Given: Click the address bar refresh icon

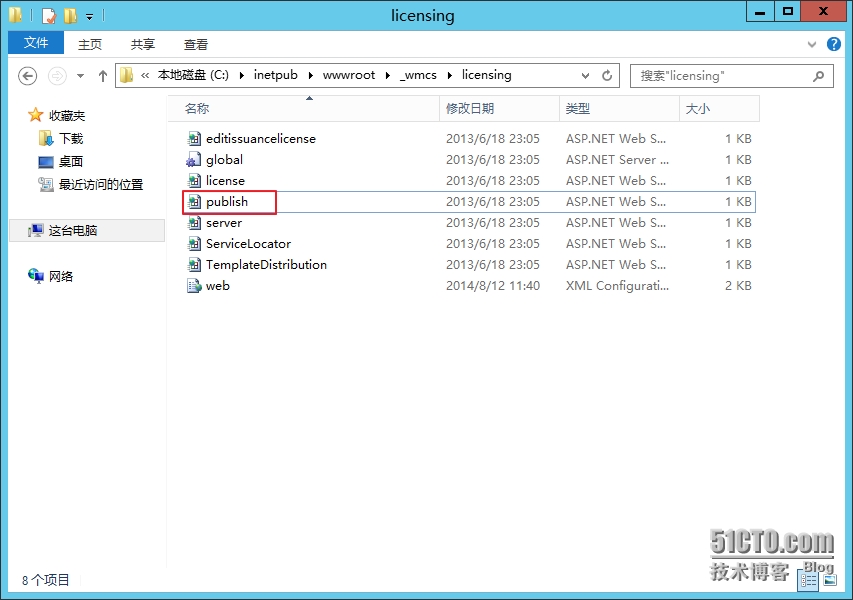Looking at the screenshot, I should [607, 76].
